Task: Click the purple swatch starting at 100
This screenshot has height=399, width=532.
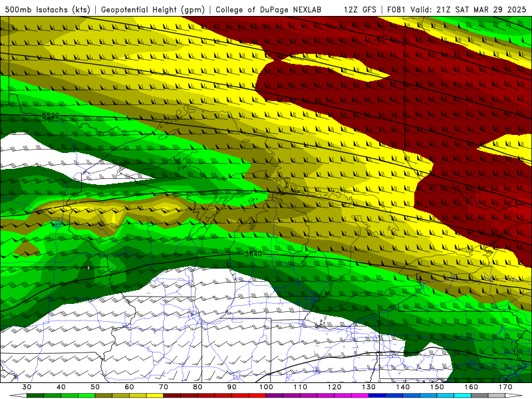Action: click(x=275, y=396)
